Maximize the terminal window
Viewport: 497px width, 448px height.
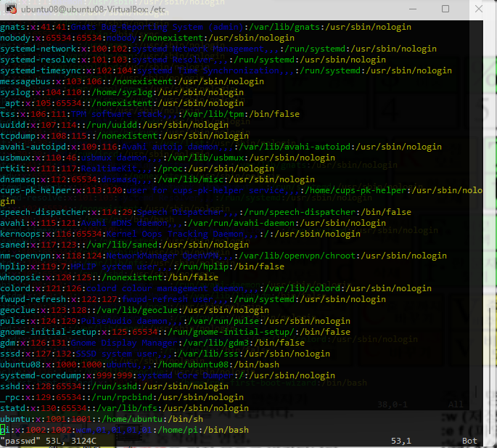(x=445, y=9)
